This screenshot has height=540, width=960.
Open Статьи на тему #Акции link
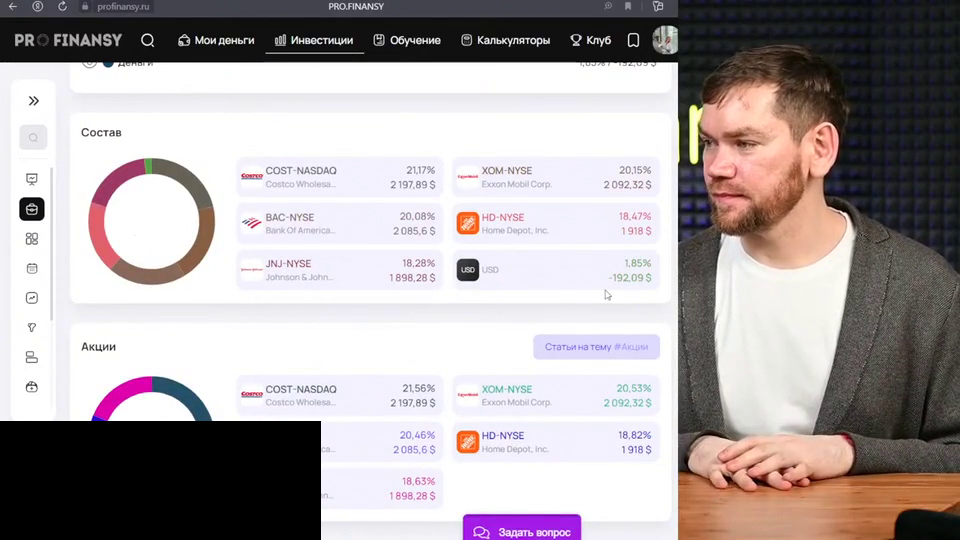point(596,347)
